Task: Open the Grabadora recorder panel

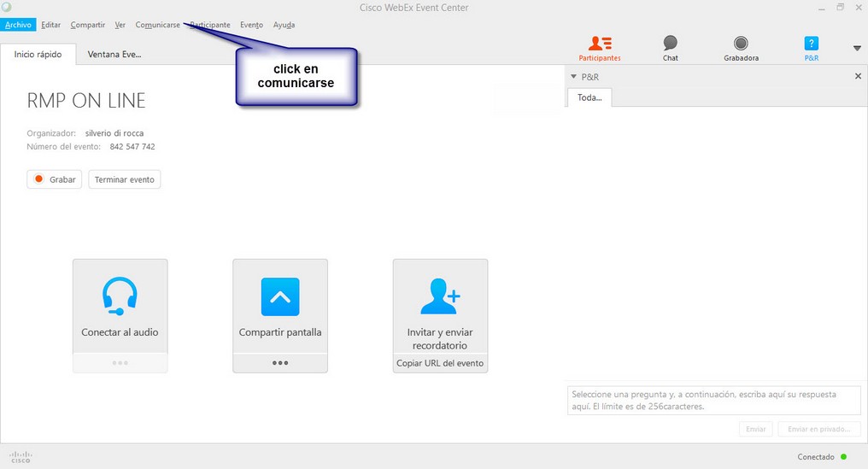Action: click(x=741, y=48)
